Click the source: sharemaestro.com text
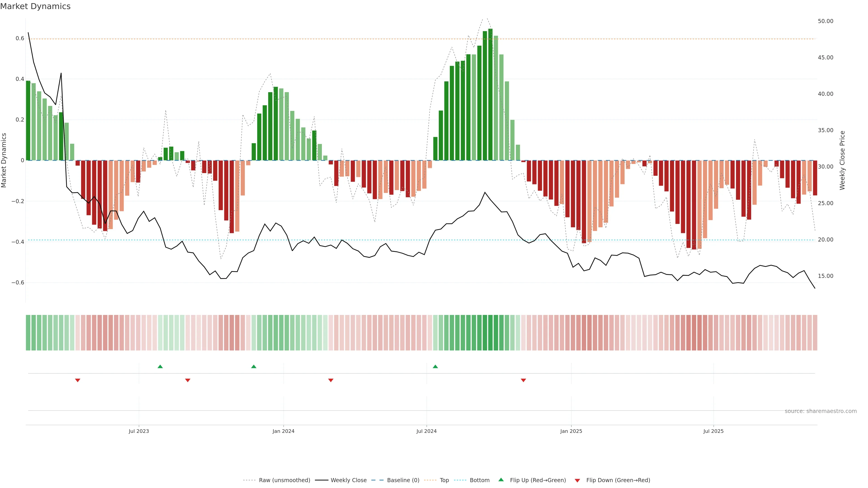 821,411
